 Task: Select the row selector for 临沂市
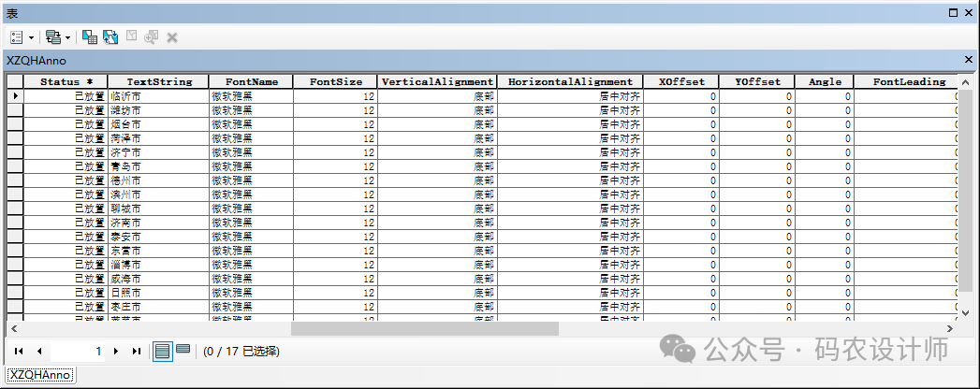[x=15, y=95]
